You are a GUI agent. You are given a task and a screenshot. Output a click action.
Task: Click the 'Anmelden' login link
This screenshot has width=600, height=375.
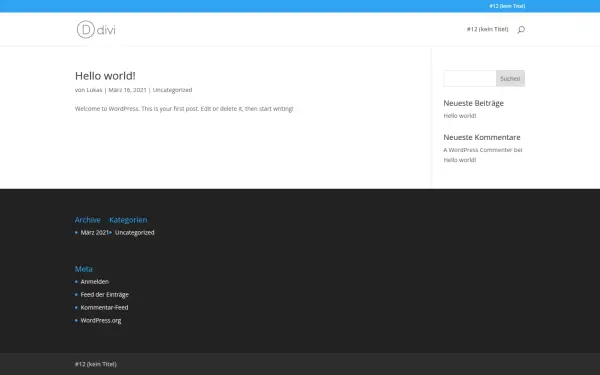(95, 282)
